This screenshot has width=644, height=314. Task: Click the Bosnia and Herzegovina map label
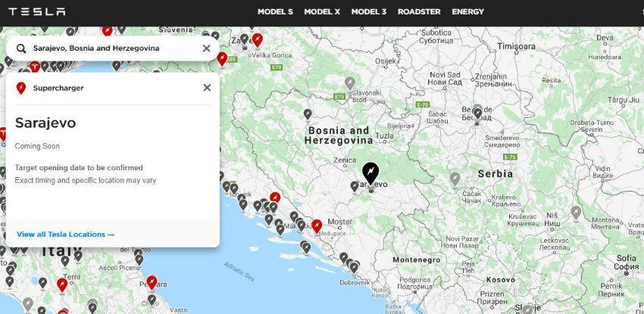click(339, 135)
